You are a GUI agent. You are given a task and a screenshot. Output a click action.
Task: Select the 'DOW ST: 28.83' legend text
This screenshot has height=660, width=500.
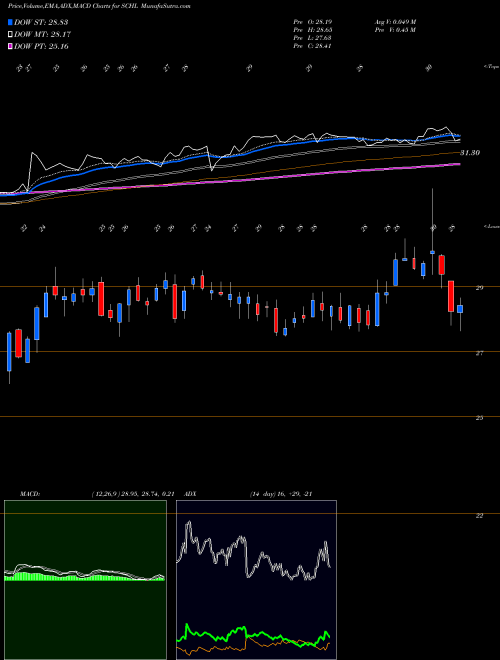pyautogui.click(x=41, y=22)
